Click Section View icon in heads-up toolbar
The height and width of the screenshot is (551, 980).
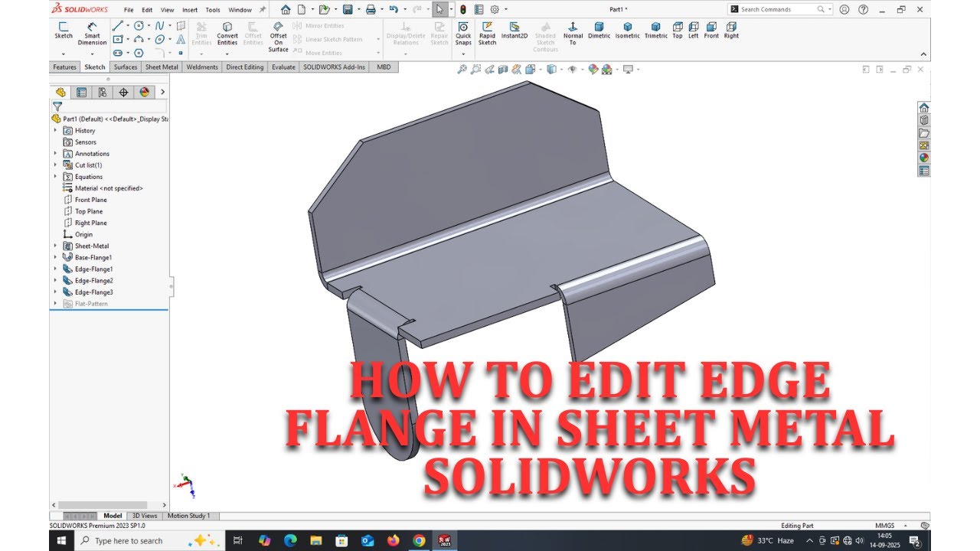[x=503, y=69]
